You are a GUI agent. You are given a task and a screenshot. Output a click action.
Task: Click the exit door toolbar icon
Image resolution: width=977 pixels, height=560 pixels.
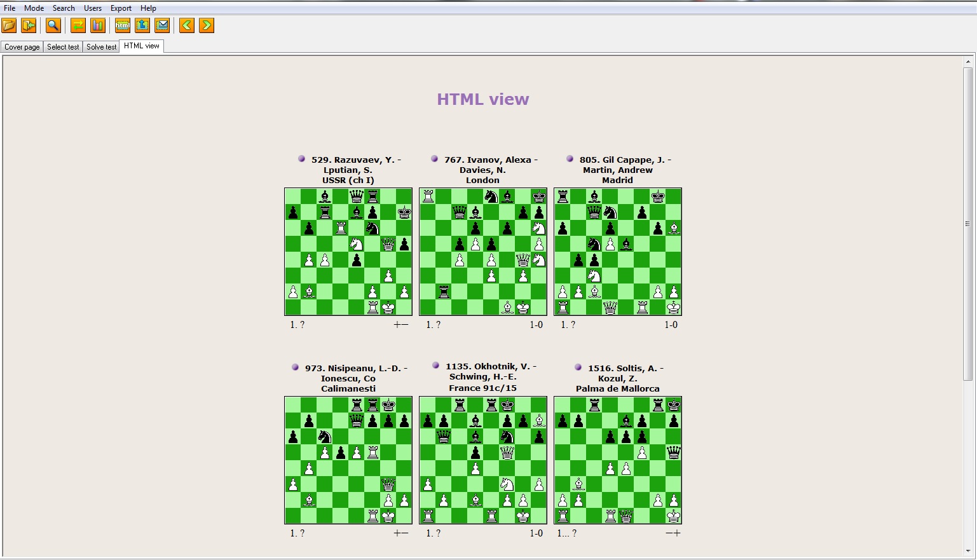click(29, 25)
